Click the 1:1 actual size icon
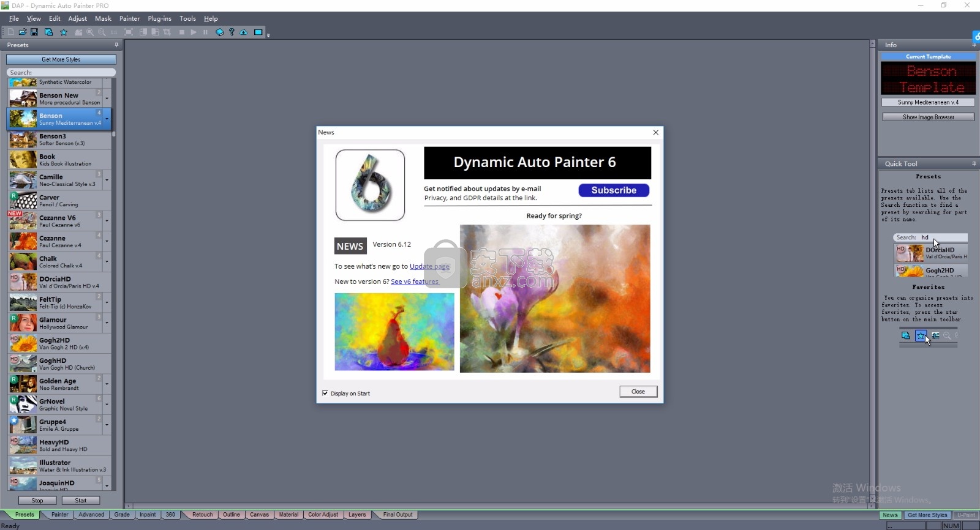This screenshot has width=980, height=530. pyautogui.click(x=114, y=32)
